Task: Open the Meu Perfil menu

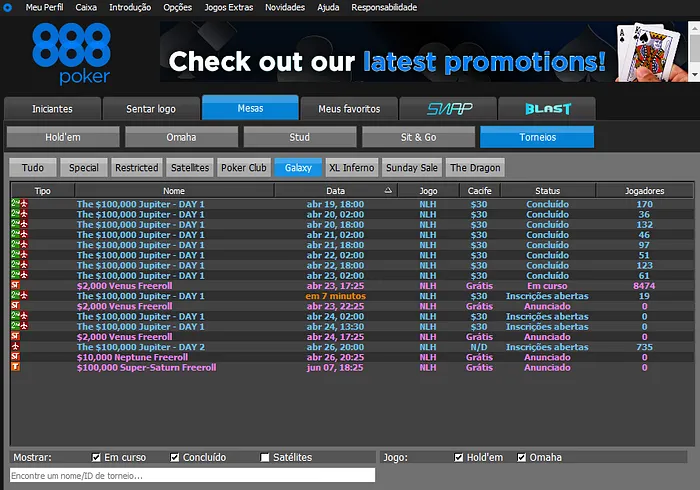Action: pyautogui.click(x=44, y=7)
